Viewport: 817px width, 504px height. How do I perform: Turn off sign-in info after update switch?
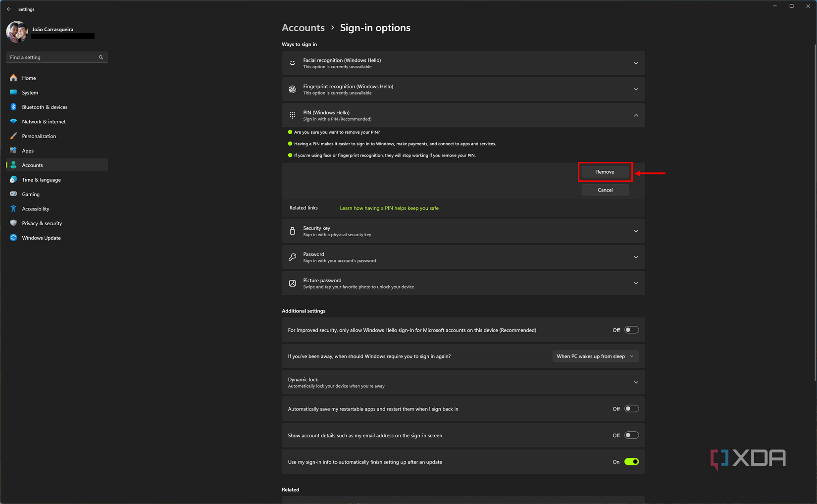[631, 462]
